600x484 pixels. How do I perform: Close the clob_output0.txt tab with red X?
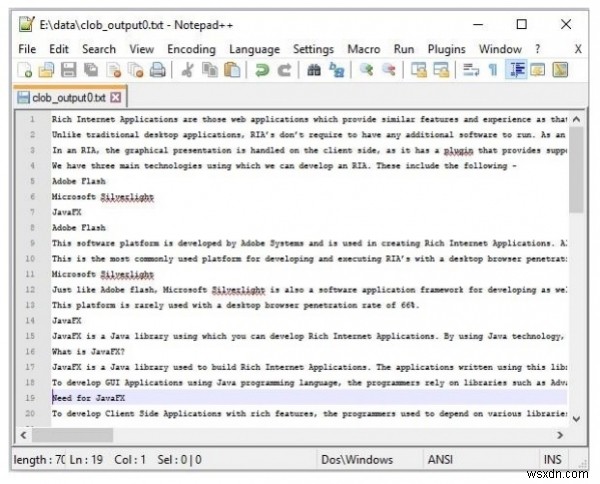click(x=116, y=98)
